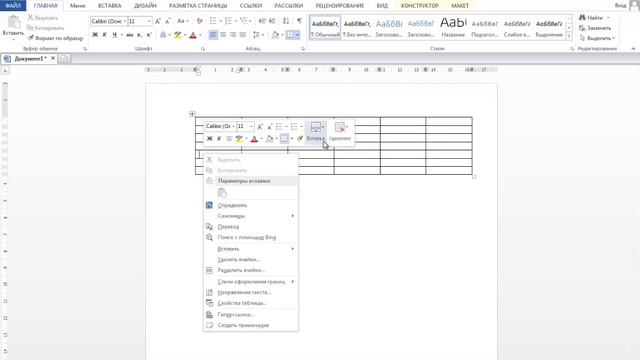Open the font name dropdown in the ribbon
Image resolution: width=640 pixels, height=360 pixels.
pos(124,21)
